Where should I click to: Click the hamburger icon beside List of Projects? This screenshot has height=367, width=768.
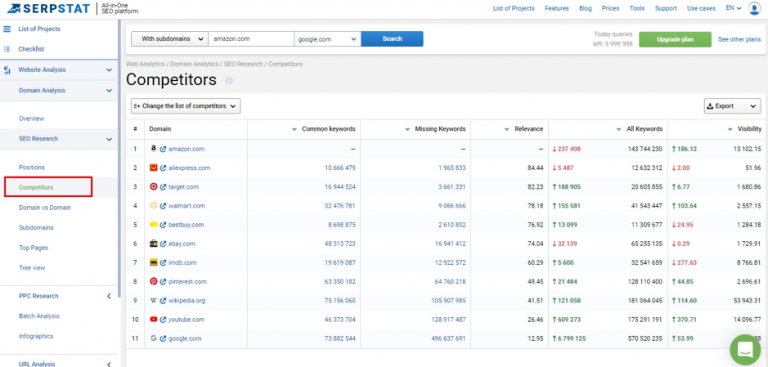[7, 29]
